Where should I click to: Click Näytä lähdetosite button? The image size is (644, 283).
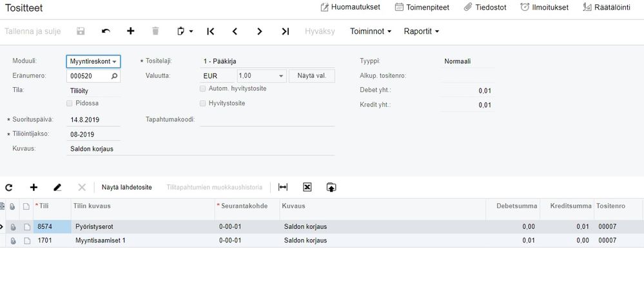(126, 187)
